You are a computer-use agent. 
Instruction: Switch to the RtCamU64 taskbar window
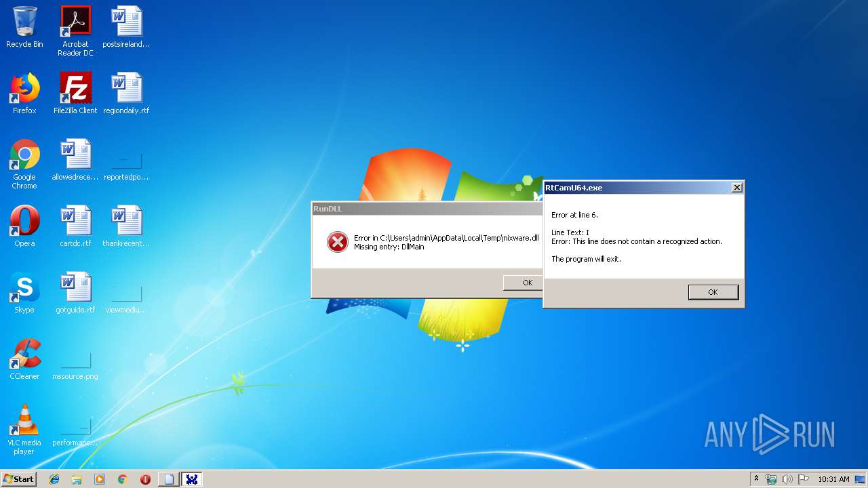(x=192, y=479)
